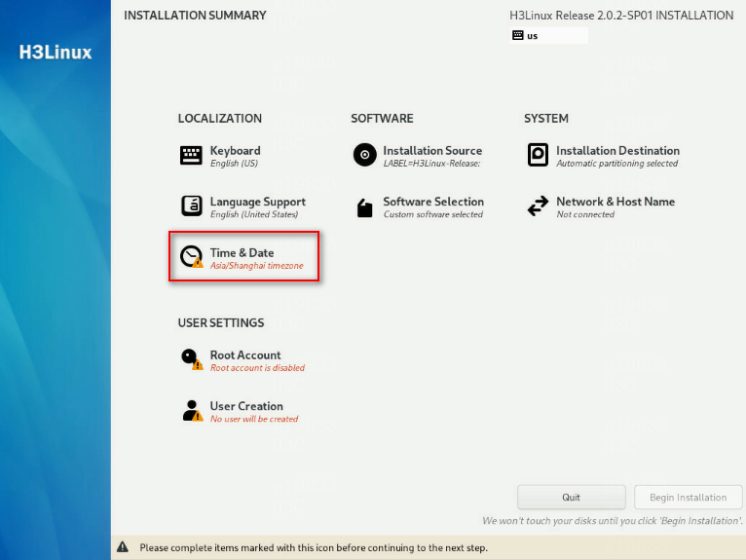The height and width of the screenshot is (560, 746).
Task: Click the Root Account key icon
Action: click(x=191, y=359)
